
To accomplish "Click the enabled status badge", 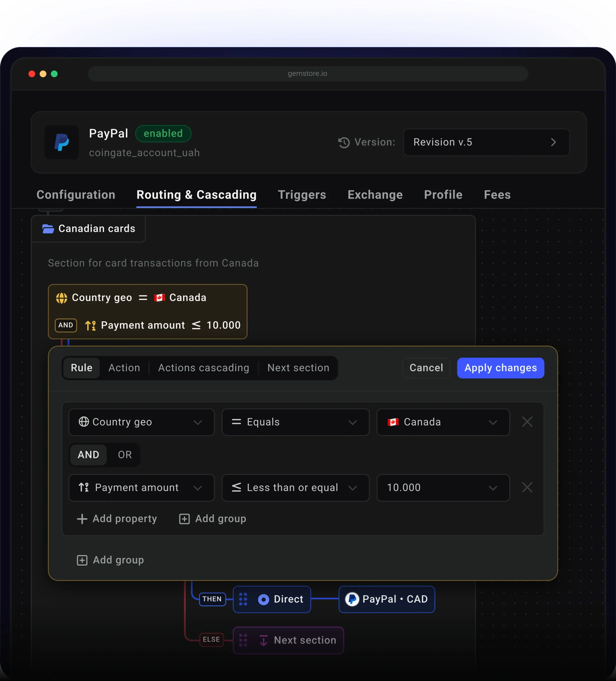I will pyautogui.click(x=163, y=134).
